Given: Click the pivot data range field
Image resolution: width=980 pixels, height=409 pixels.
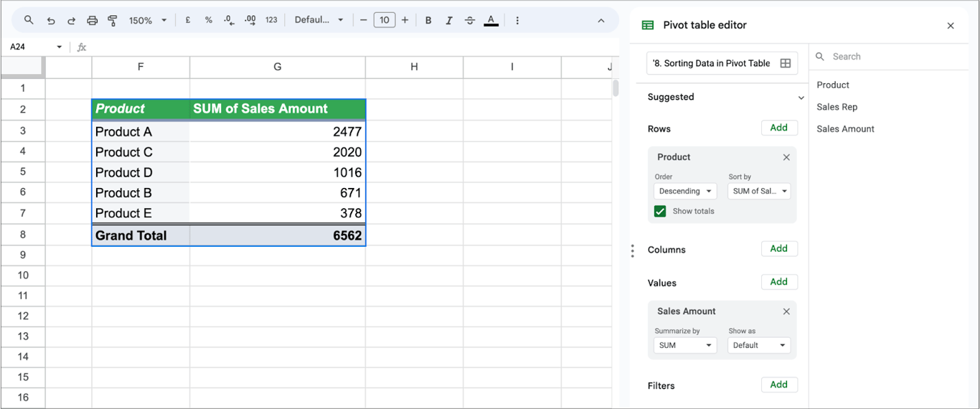Looking at the screenshot, I should (x=722, y=63).
